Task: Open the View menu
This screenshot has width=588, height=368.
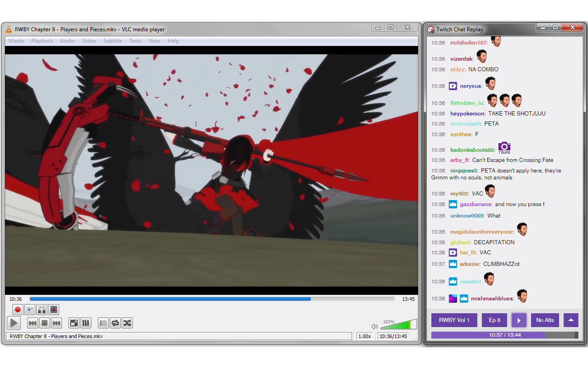Action: point(155,41)
